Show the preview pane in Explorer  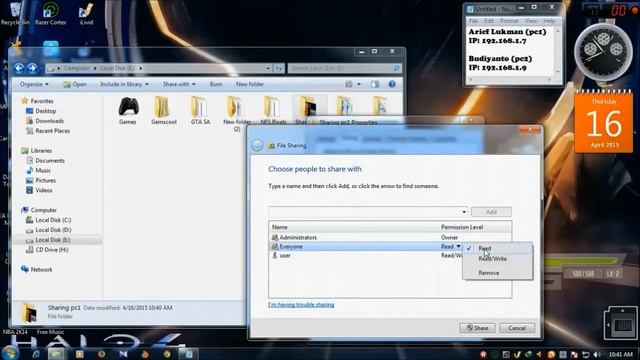click(x=375, y=84)
